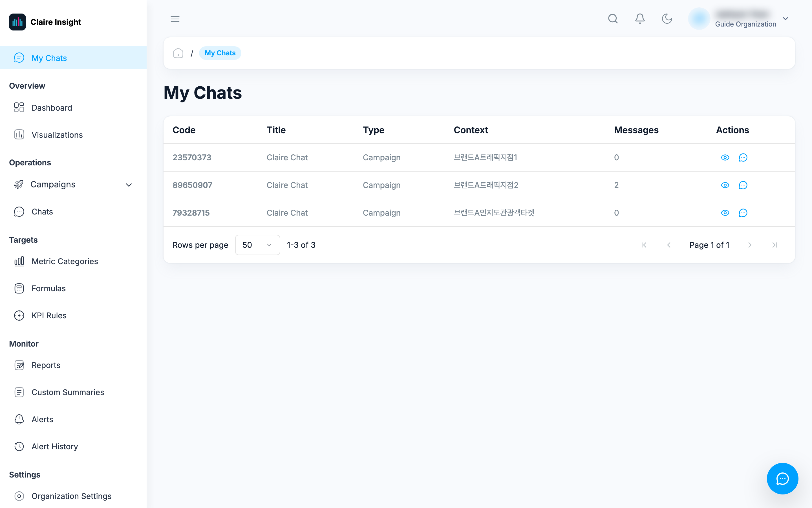The image size is (812, 508).
Task: Click the Organization Settings gear icon
Action: 19,496
